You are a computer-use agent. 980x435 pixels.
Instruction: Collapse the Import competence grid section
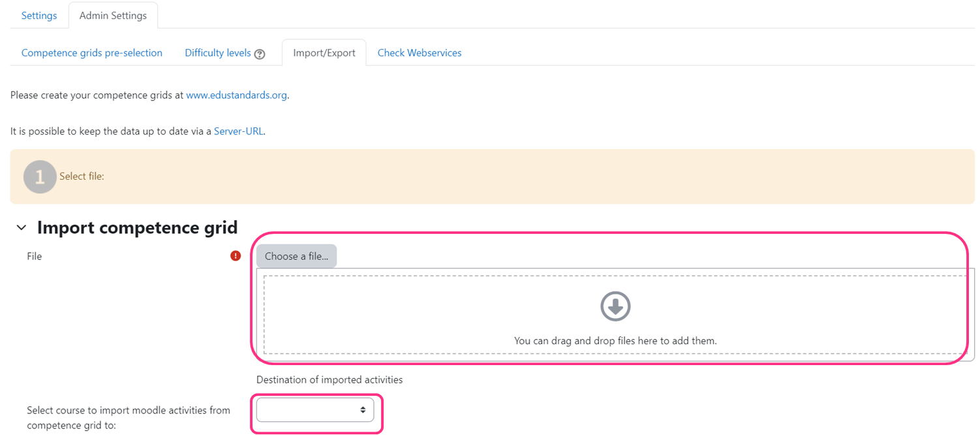point(22,227)
